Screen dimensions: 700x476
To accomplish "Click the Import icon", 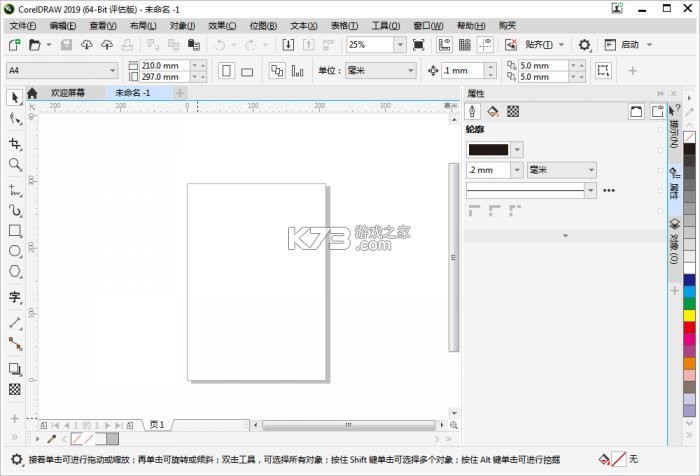I will pos(288,45).
